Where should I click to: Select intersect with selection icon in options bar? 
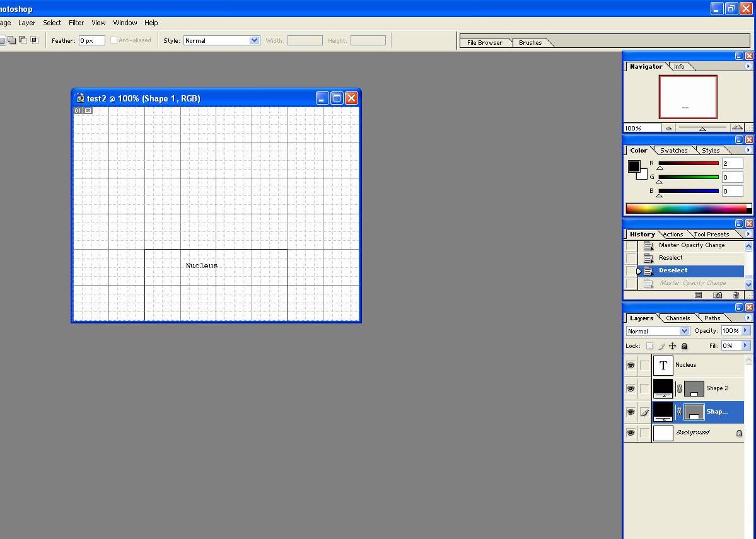click(x=35, y=40)
